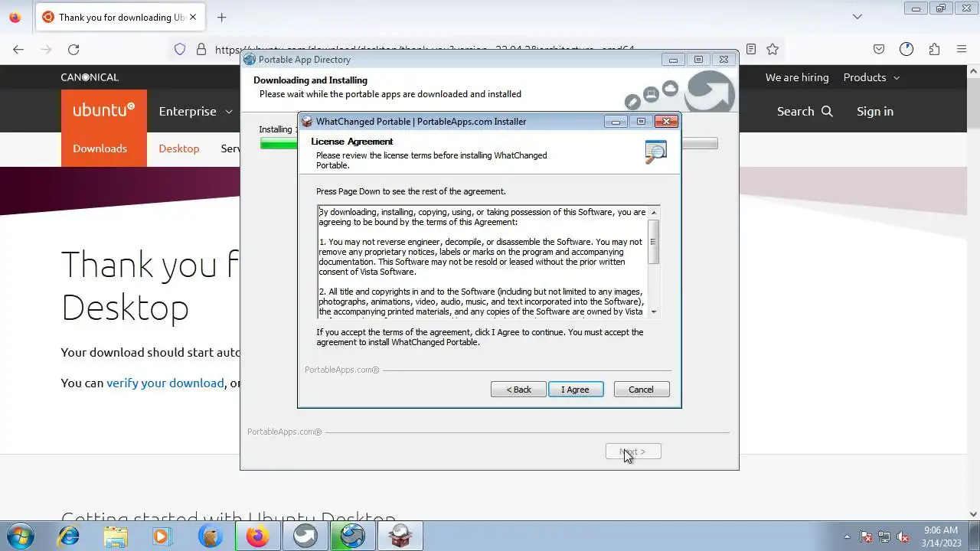
Task: Open the Windows Start menu
Action: pos(18,536)
